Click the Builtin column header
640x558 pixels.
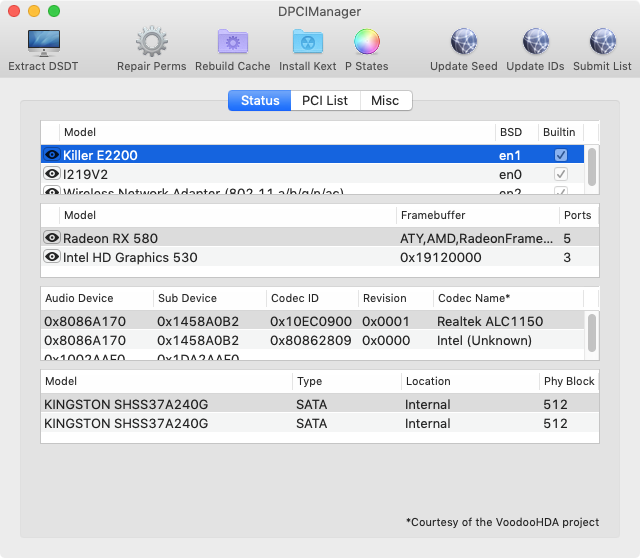pyautogui.click(x=561, y=132)
